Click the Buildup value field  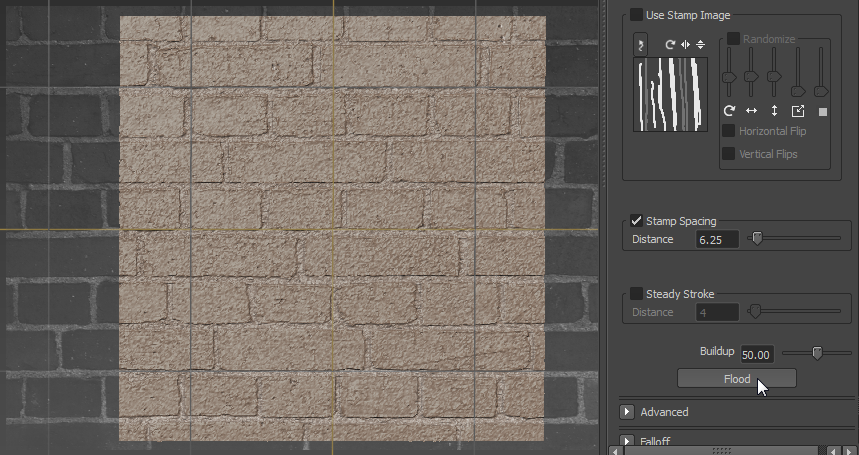point(756,354)
